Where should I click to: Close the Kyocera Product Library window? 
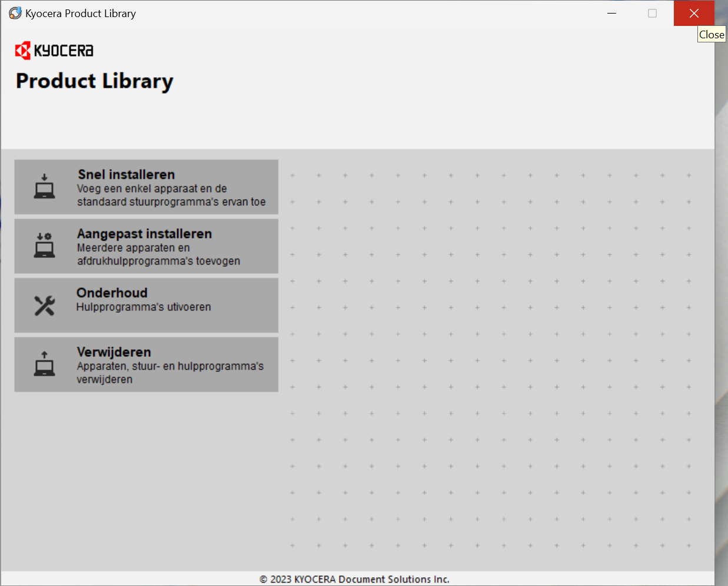[x=694, y=13]
